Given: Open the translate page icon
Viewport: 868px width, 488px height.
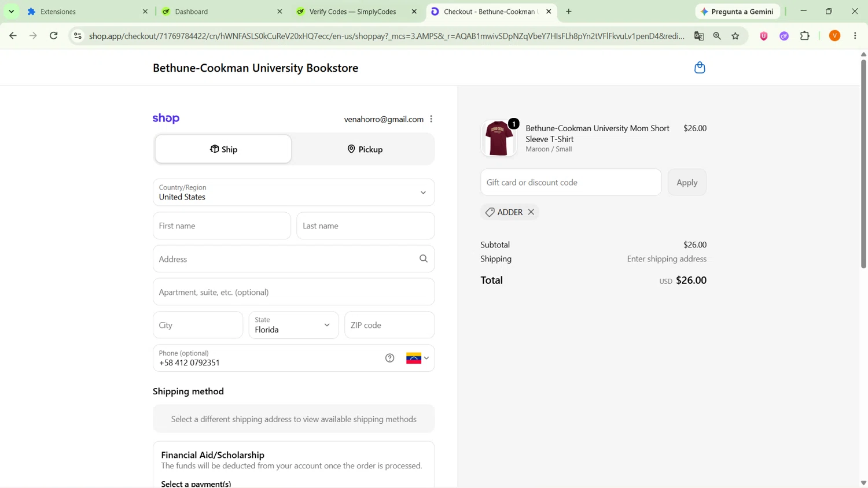Looking at the screenshot, I should tap(699, 36).
